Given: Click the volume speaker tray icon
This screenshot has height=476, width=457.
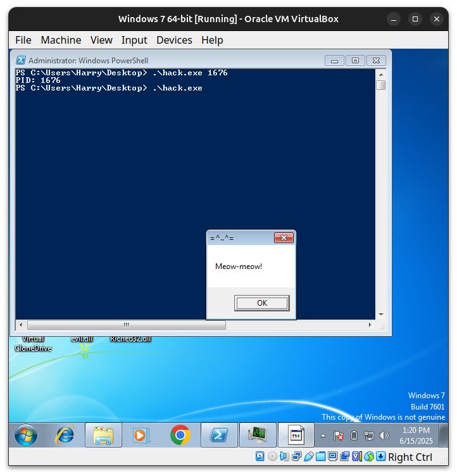Looking at the screenshot, I should pos(384,436).
